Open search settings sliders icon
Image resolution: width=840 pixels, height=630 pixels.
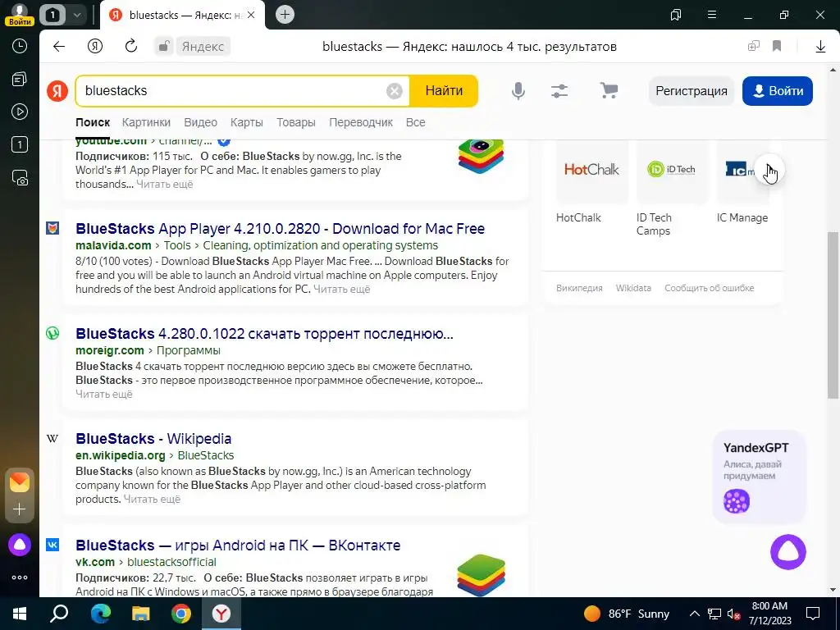click(x=559, y=91)
